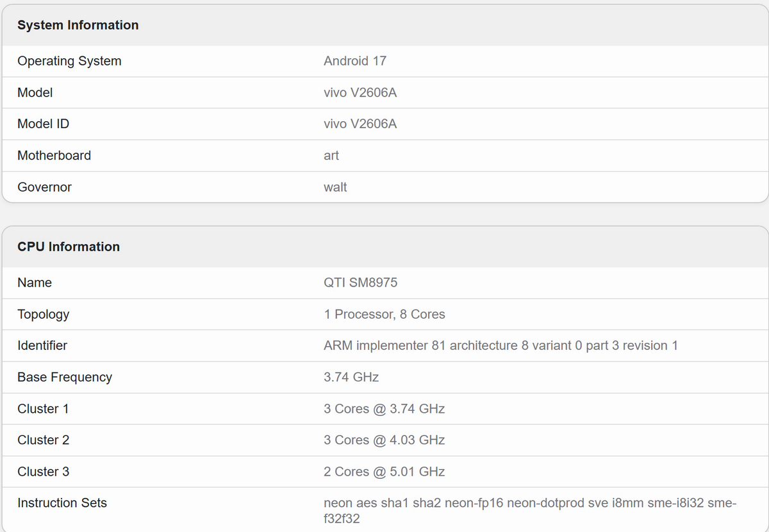Click the Operating System row label
The height and width of the screenshot is (532, 769).
point(69,61)
